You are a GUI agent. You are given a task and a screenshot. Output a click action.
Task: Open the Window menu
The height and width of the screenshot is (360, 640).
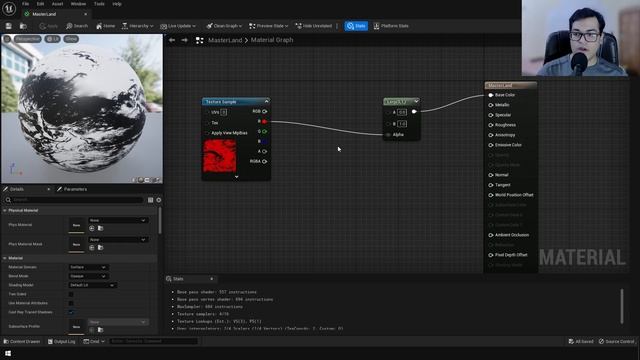pyautogui.click(x=78, y=4)
